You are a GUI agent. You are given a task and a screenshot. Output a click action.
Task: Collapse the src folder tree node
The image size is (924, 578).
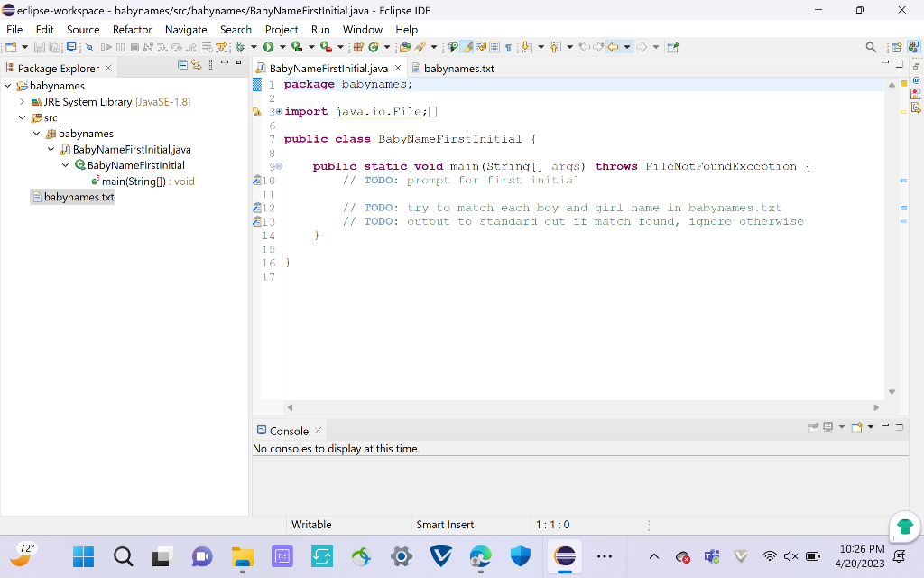[22, 117]
